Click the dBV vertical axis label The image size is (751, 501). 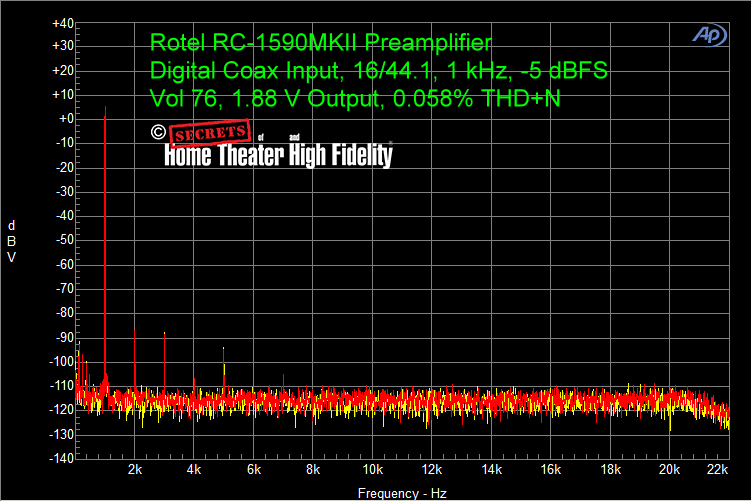[x=12, y=240]
